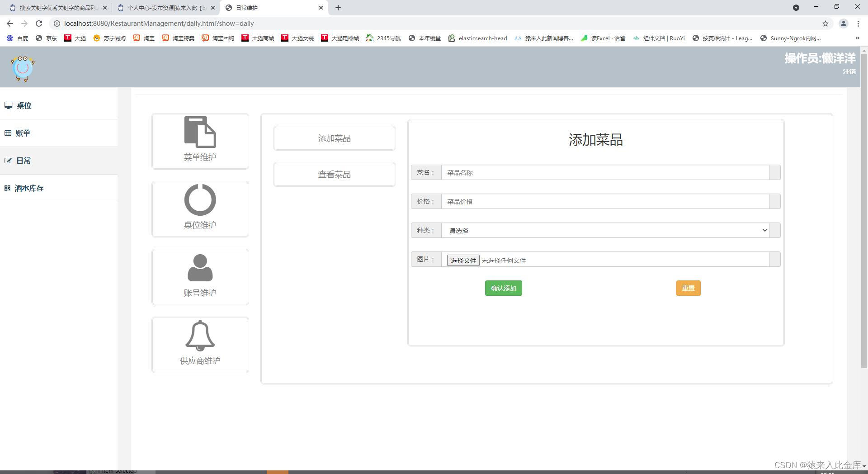The width and height of the screenshot is (868, 474).
Task: Open the 淘宝团购 bookmark
Action: [x=218, y=38]
